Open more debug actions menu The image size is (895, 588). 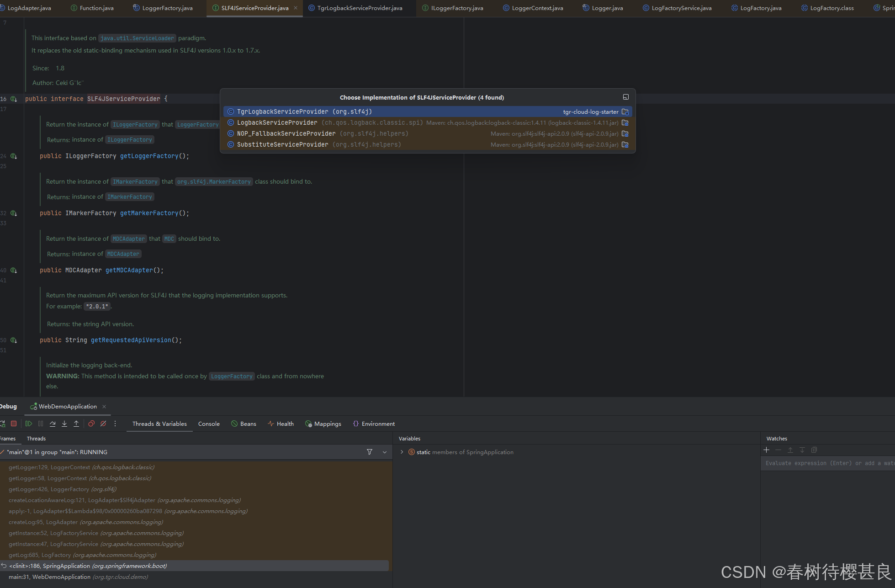pos(115,424)
